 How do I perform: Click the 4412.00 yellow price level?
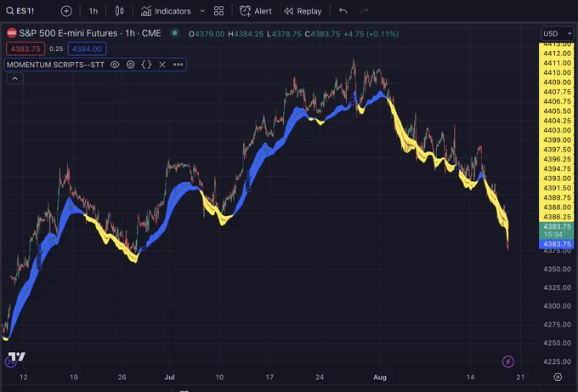[557, 54]
